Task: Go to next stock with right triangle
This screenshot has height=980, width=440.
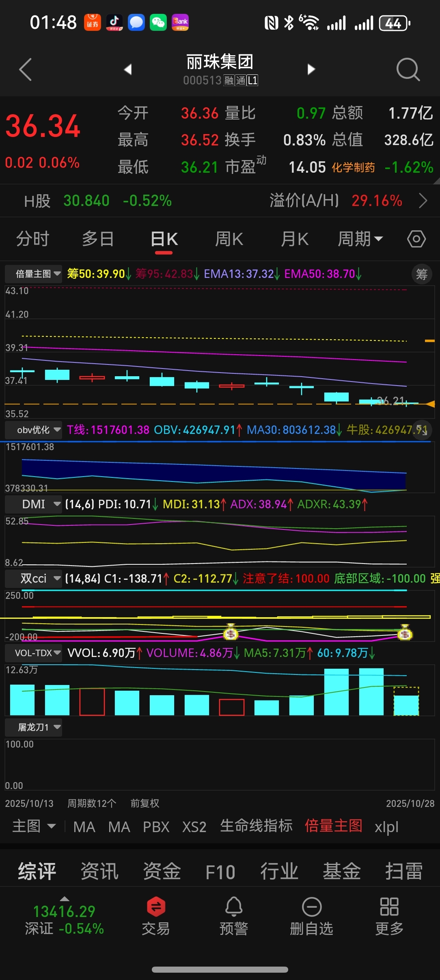Action: coord(311,69)
